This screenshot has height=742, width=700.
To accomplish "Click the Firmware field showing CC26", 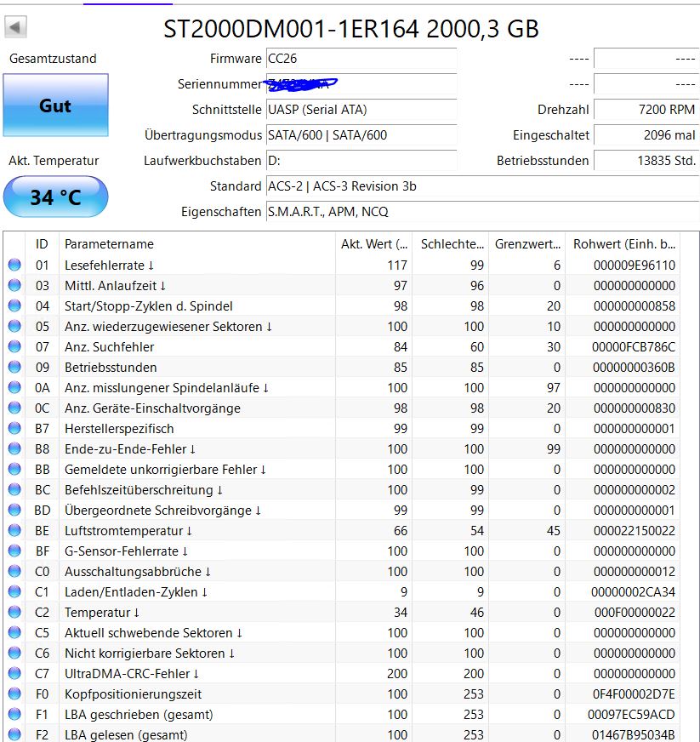I will pyautogui.click(x=361, y=58).
